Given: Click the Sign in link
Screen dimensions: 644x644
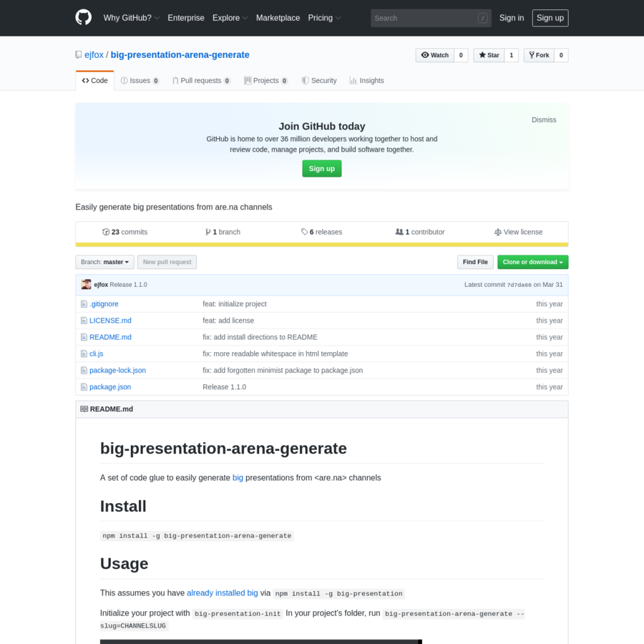Looking at the screenshot, I should [x=512, y=18].
